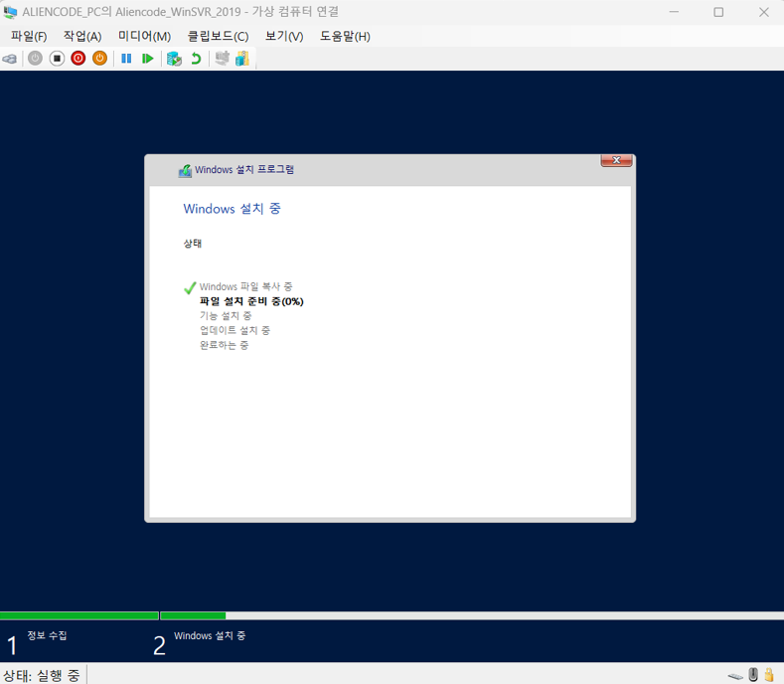Image resolution: width=784 pixels, height=684 pixels.
Task: Select the '파일 설치 준비 중(0%)' status line
Action: point(251,301)
